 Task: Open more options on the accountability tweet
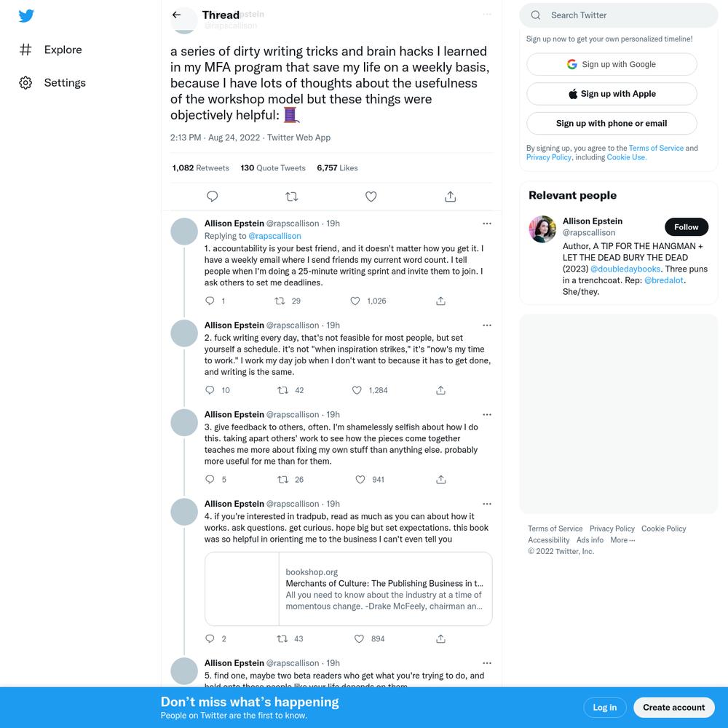(x=487, y=223)
